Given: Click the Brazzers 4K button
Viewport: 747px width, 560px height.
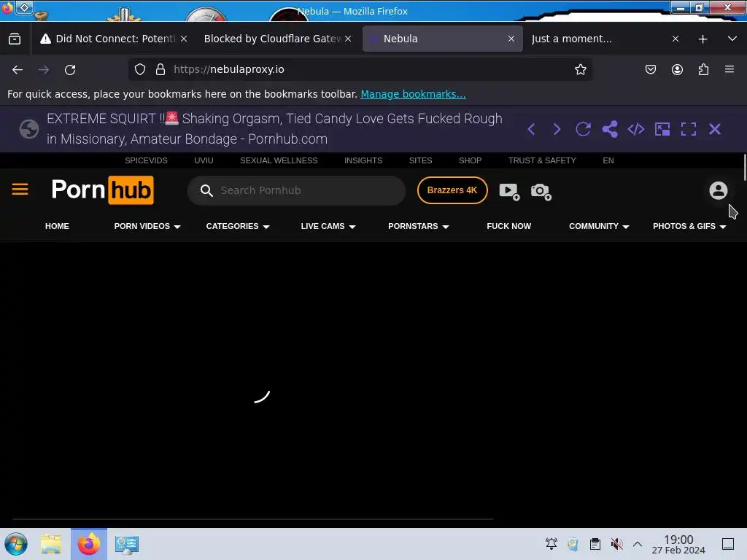Looking at the screenshot, I should (452, 190).
